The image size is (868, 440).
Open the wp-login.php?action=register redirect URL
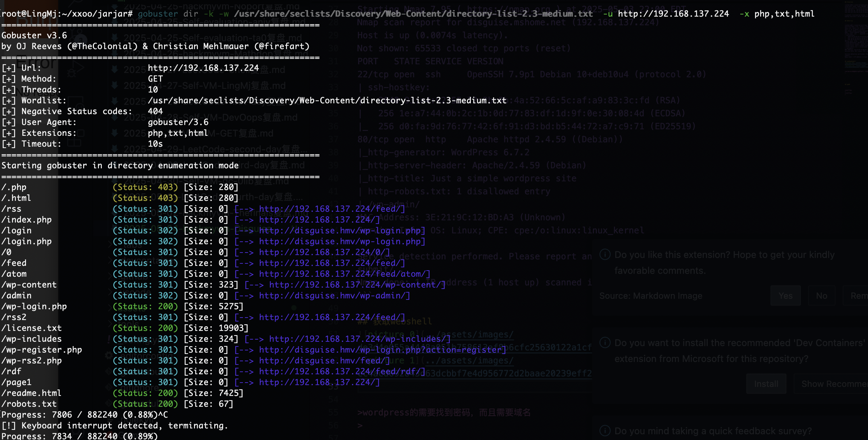[x=380, y=350]
